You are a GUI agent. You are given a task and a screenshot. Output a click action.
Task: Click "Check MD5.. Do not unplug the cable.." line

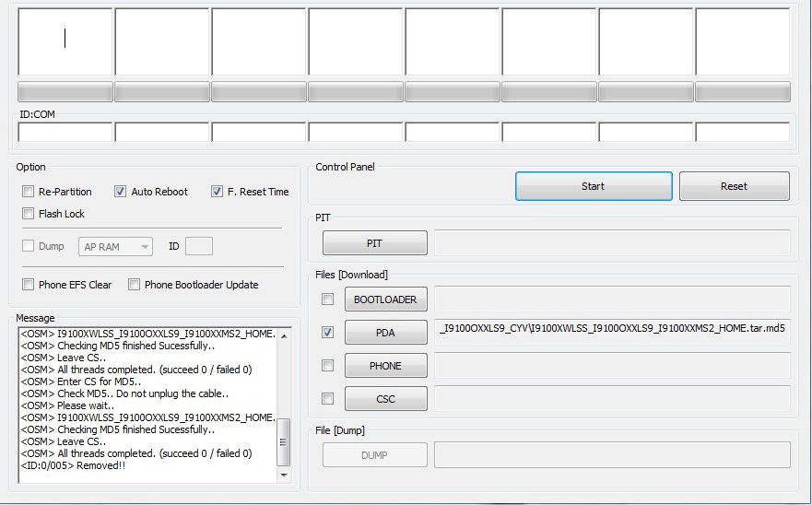click(124, 393)
